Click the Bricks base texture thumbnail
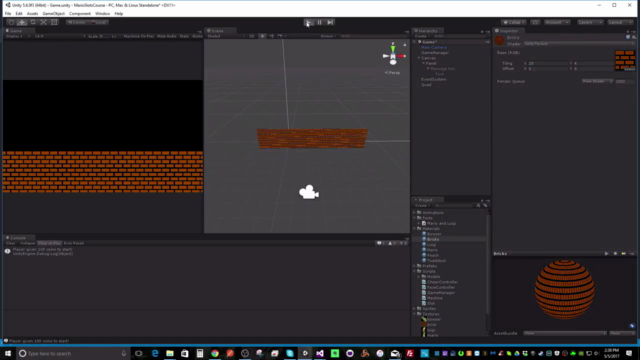This screenshot has height=360, width=640. (x=625, y=60)
